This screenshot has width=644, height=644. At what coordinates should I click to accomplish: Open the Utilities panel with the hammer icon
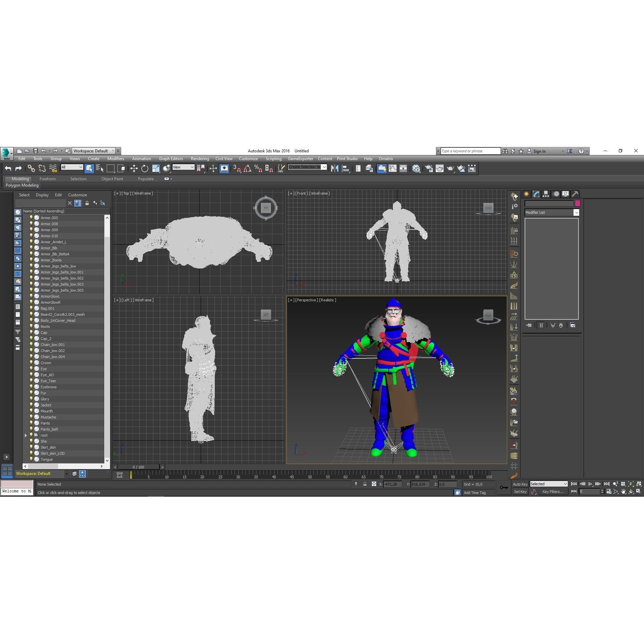575,194
